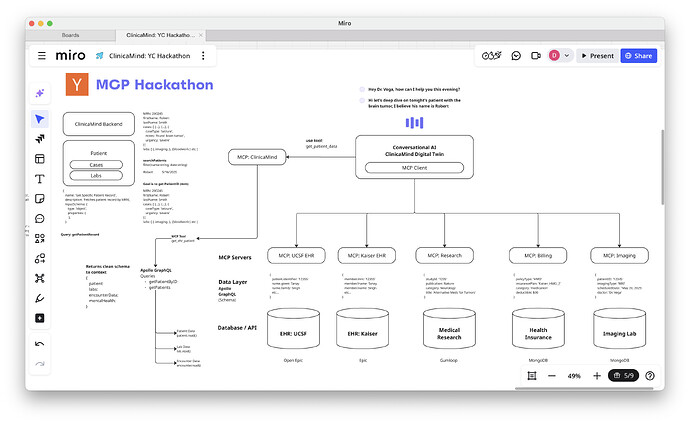This screenshot has width=690, height=423.
Task: Select the Sticky note tool
Action: click(40, 199)
